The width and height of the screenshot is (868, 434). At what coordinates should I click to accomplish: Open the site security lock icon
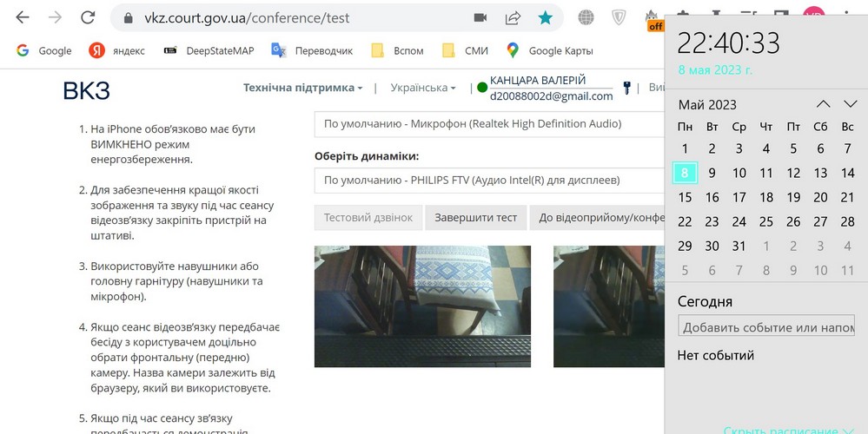[x=129, y=18]
